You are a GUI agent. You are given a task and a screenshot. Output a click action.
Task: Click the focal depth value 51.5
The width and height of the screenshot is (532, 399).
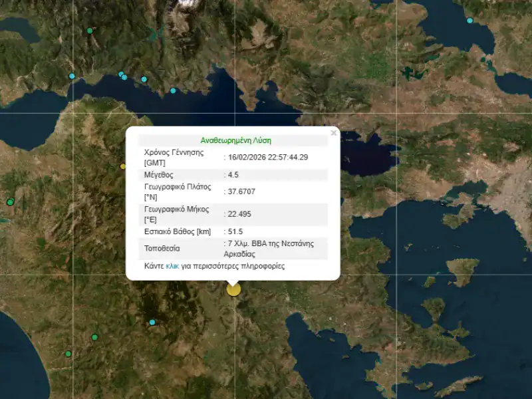[x=235, y=231]
